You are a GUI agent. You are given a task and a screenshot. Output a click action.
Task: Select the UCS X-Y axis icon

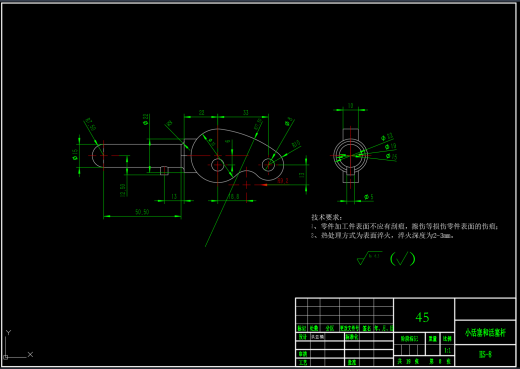coord(17,345)
